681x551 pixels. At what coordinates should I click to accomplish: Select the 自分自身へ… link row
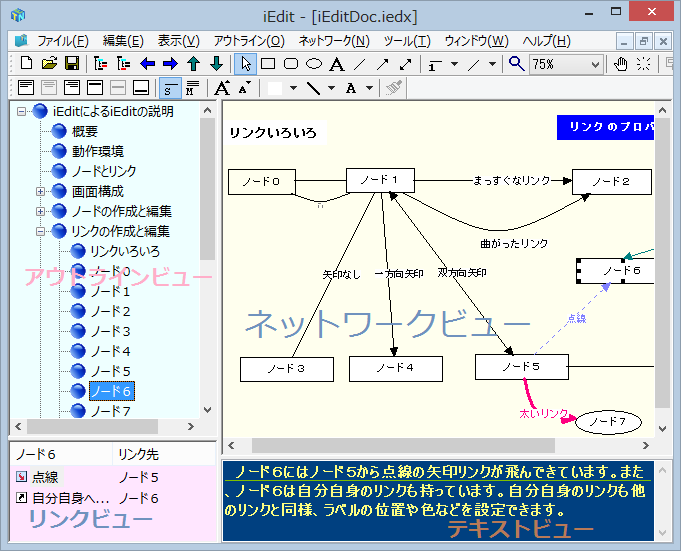[x=112, y=498]
